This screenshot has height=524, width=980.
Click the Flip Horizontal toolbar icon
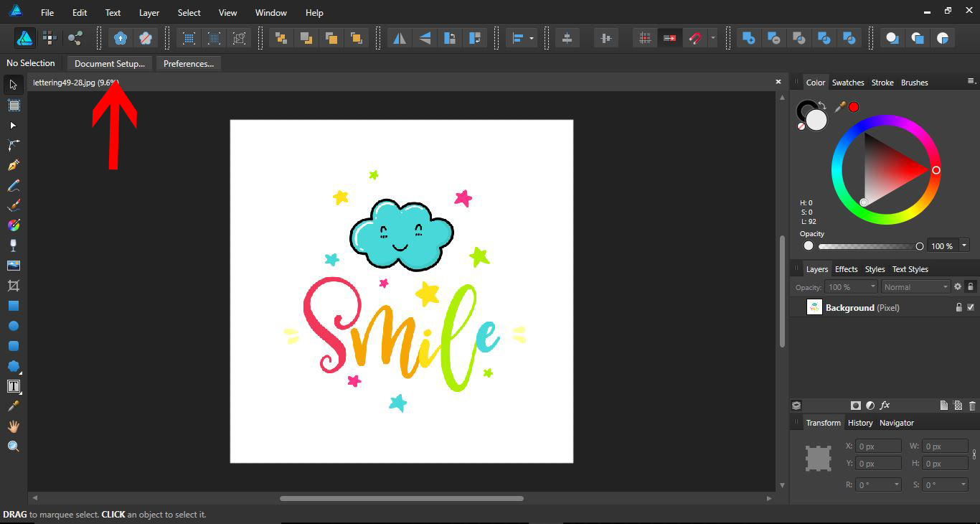[400, 38]
